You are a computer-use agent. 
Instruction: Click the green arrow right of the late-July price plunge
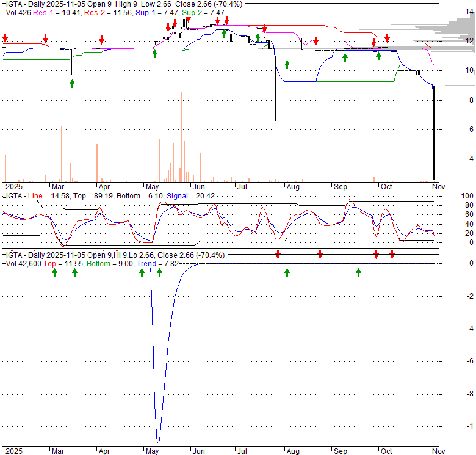tap(287, 64)
